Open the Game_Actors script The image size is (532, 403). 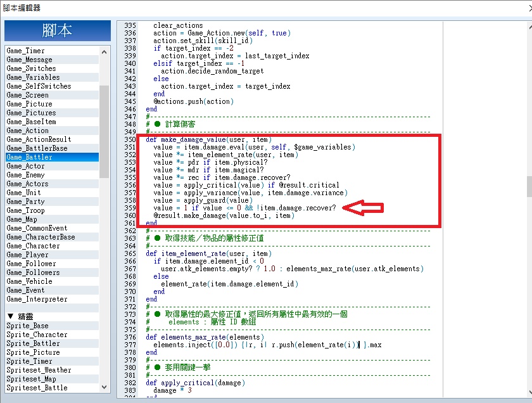[x=52, y=184]
